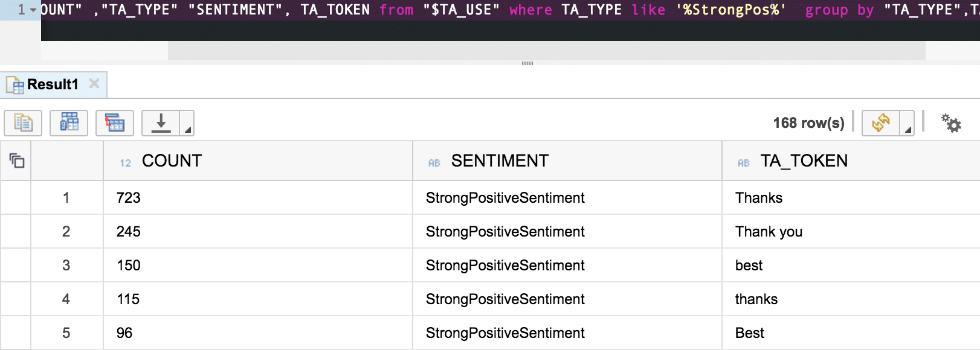Close the Result1 tab
The width and height of the screenshot is (980, 350).
pyautogui.click(x=94, y=84)
